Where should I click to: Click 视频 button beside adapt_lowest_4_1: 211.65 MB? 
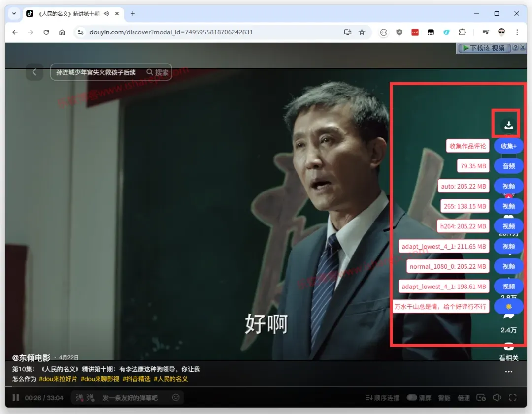coord(508,247)
